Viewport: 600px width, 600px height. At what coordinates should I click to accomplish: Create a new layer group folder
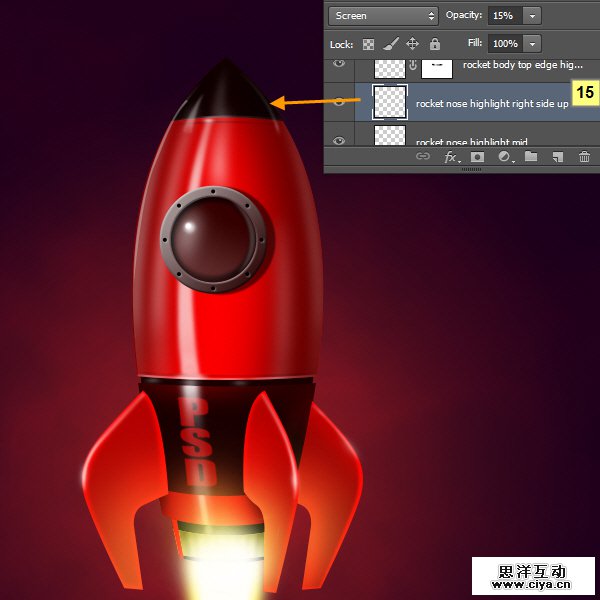pos(531,157)
